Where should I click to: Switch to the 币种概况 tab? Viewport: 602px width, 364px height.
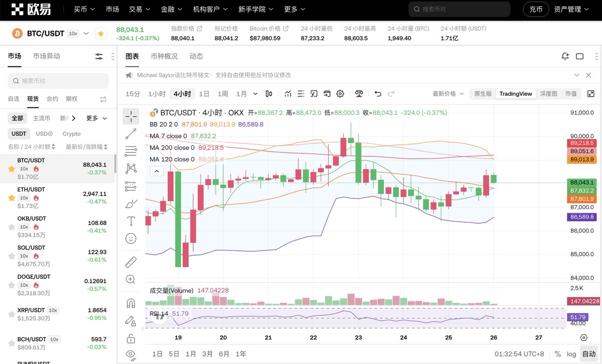(x=164, y=56)
